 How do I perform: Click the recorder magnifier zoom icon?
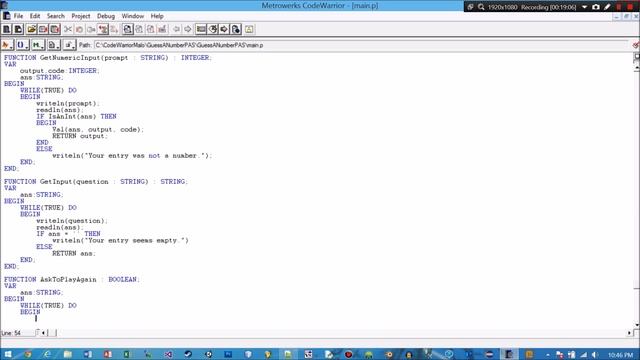[481, 7]
